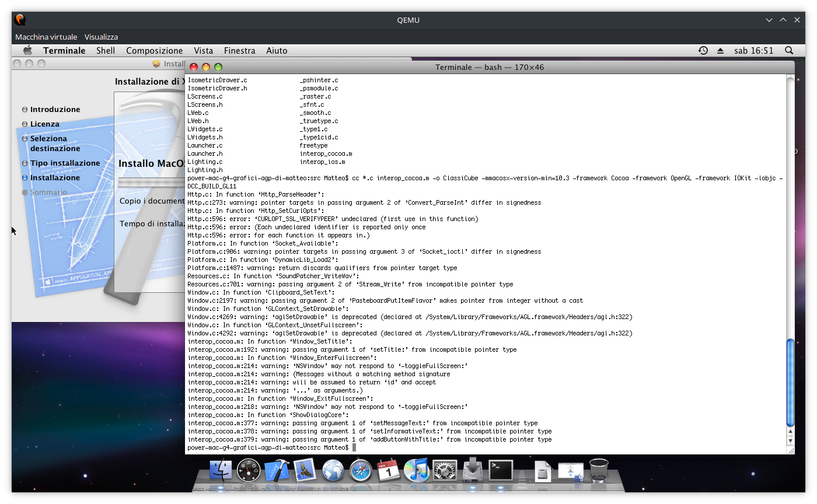Click Terminal scrollbar blue thumb

click(790, 382)
